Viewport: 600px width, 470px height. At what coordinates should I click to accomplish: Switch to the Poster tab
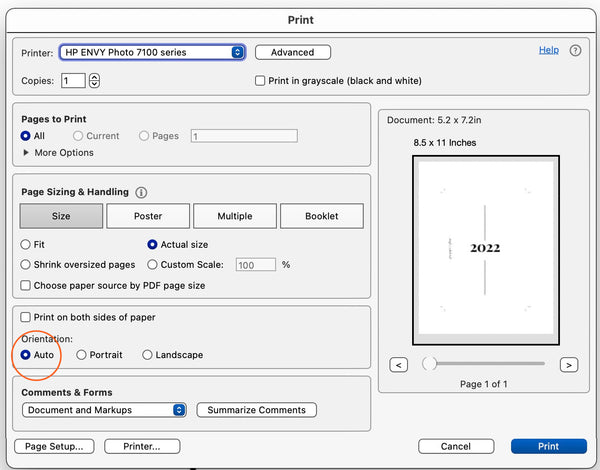tap(148, 216)
